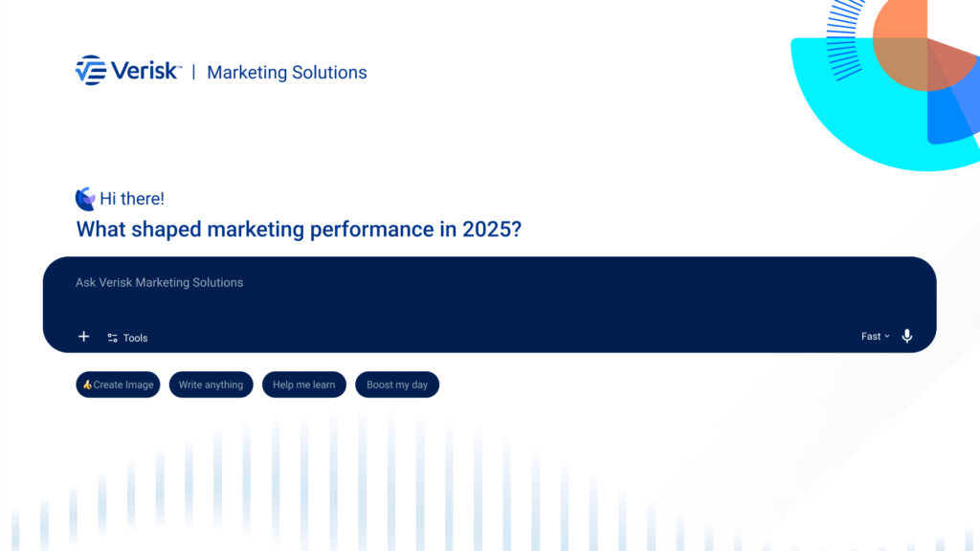Select the Marketing Solutions header label
The height and width of the screenshot is (551, 980).
tap(286, 72)
